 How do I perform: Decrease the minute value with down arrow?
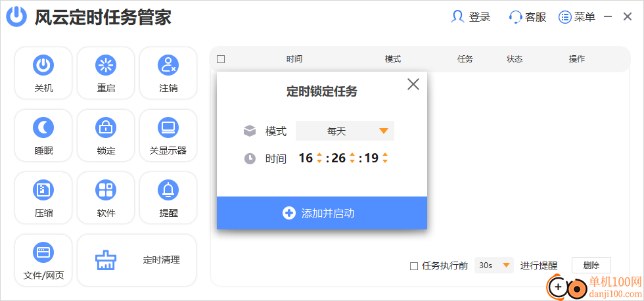point(352,161)
